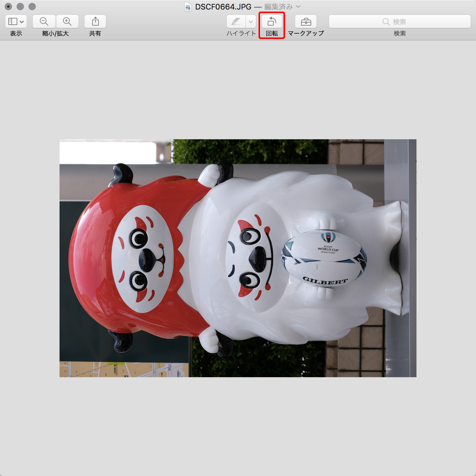The height and width of the screenshot is (476, 476).
Task: Open the 編集済み title dropdown chevron
Action: pos(298,7)
